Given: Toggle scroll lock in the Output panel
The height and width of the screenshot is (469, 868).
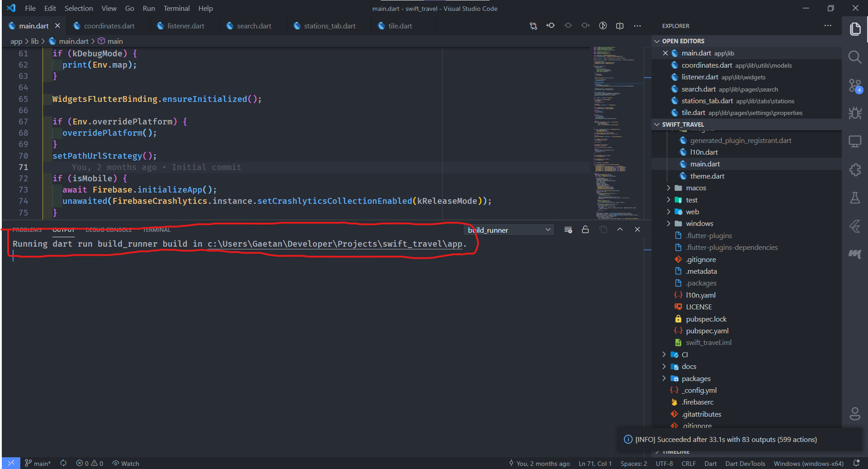Looking at the screenshot, I should [585, 230].
